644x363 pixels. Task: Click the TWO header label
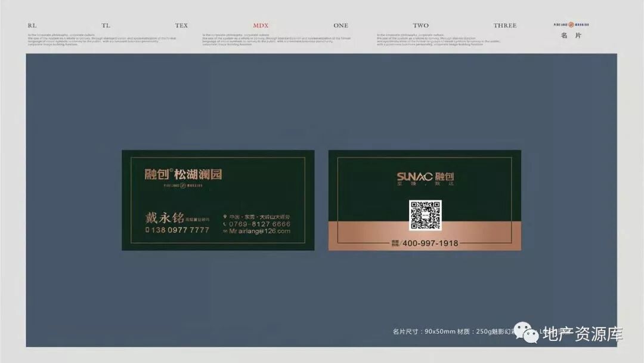[x=420, y=26]
